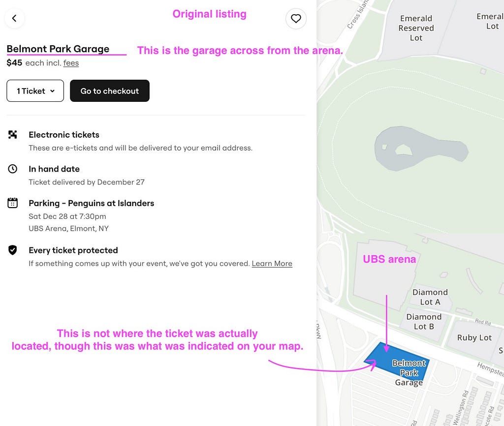Screen dimensions: 504x426
Task: Click the back arrow button
Action: pyautogui.click(x=14, y=18)
